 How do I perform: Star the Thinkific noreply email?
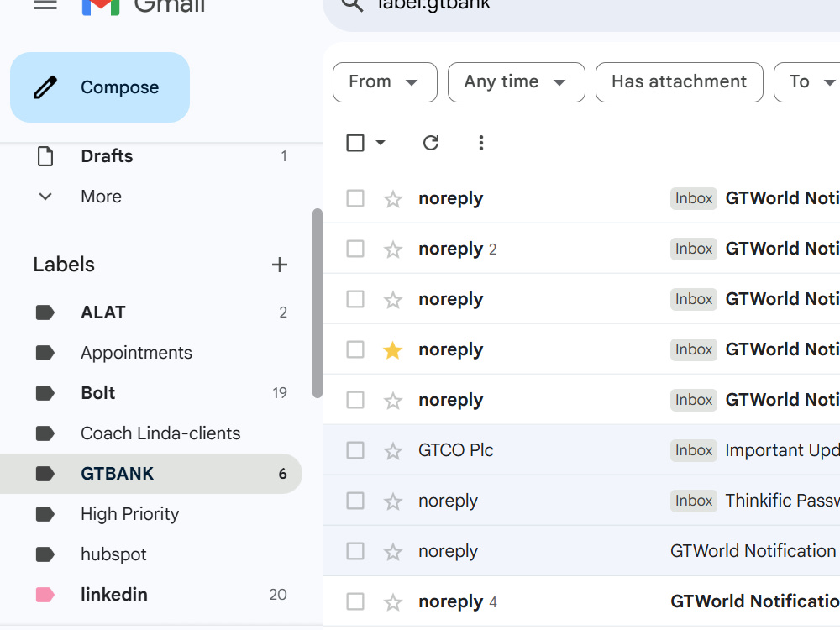tap(392, 501)
